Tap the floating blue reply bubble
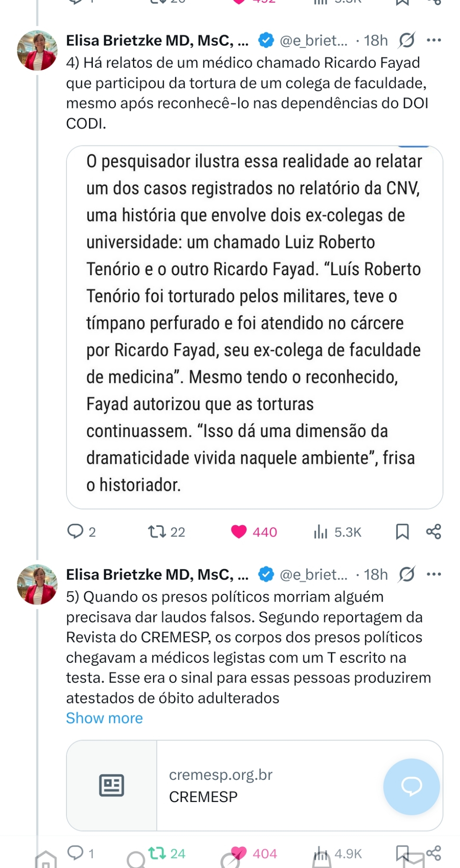 point(411,786)
